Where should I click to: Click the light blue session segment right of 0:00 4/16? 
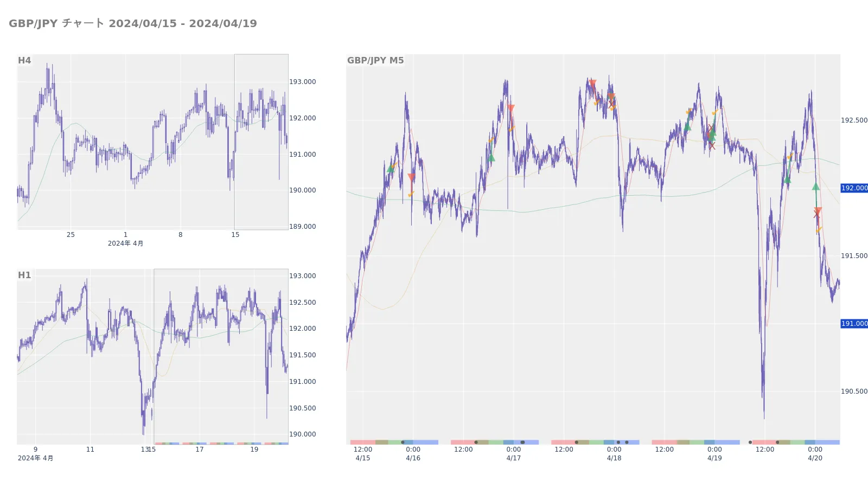click(425, 442)
